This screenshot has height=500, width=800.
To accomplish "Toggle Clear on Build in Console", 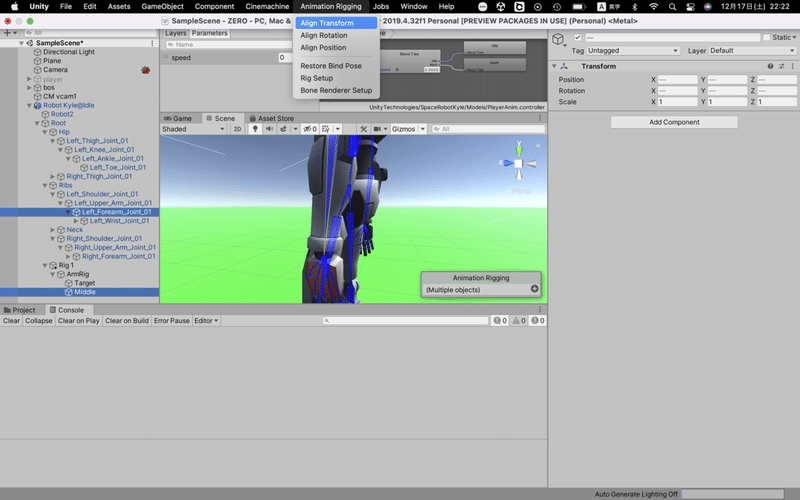I will coord(127,320).
